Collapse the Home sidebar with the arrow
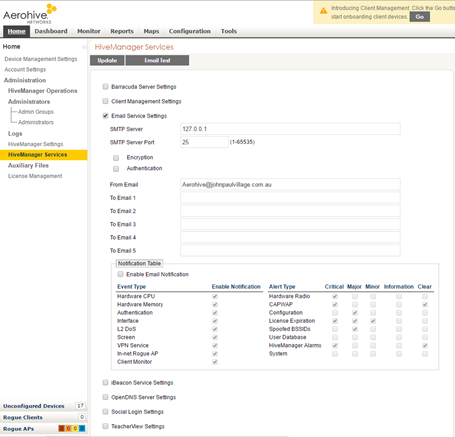This screenshot has height=437, width=455. tap(84, 47)
